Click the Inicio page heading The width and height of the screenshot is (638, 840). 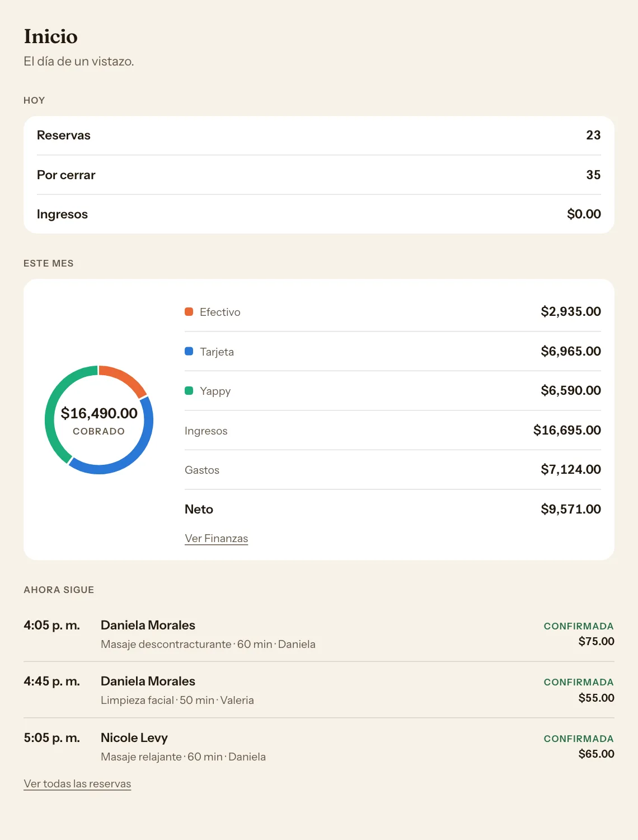51,36
